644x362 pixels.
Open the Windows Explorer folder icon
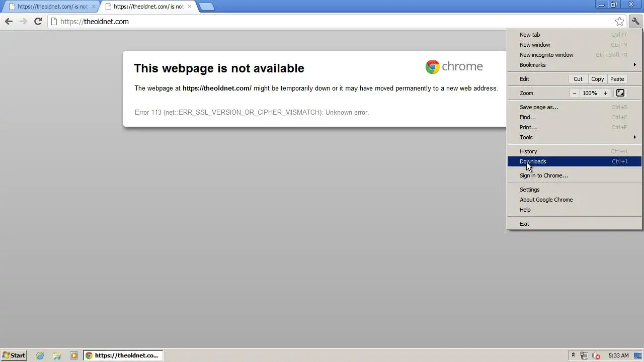[x=57, y=355]
